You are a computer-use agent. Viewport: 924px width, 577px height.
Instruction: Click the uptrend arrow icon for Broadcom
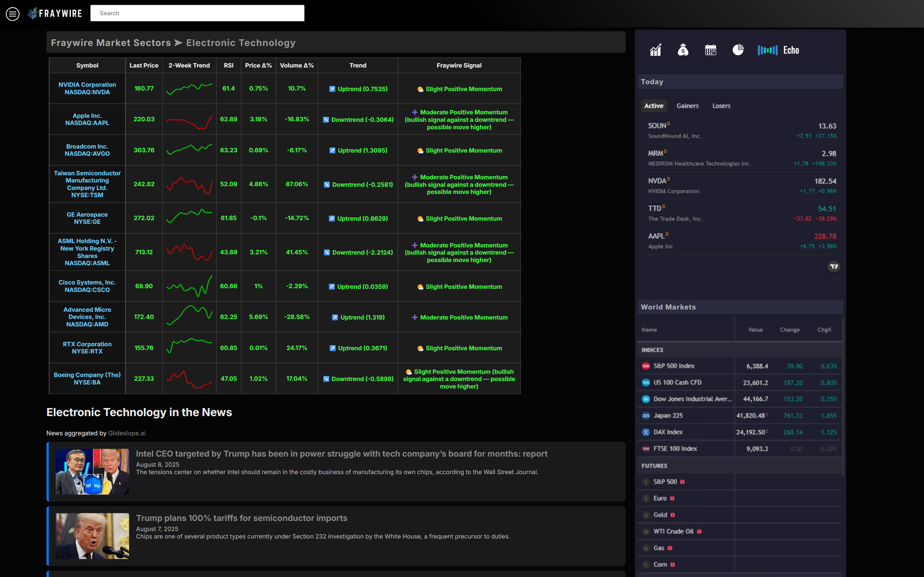coord(332,150)
